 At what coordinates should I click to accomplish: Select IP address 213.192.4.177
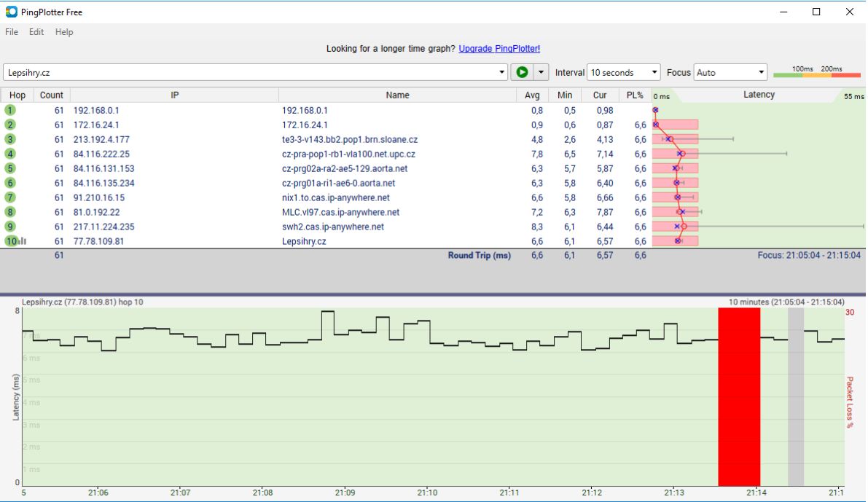coord(101,139)
